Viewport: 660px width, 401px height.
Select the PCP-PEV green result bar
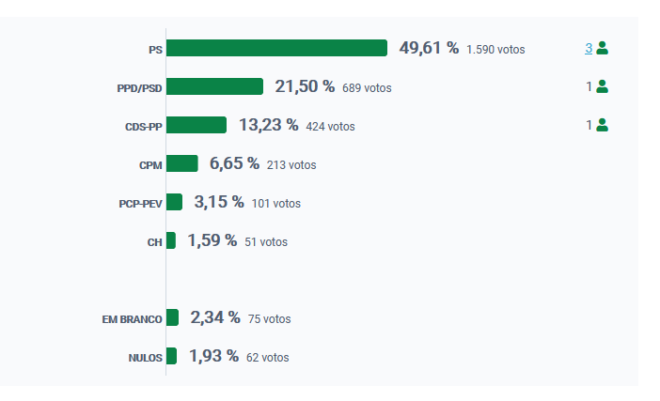(174, 202)
